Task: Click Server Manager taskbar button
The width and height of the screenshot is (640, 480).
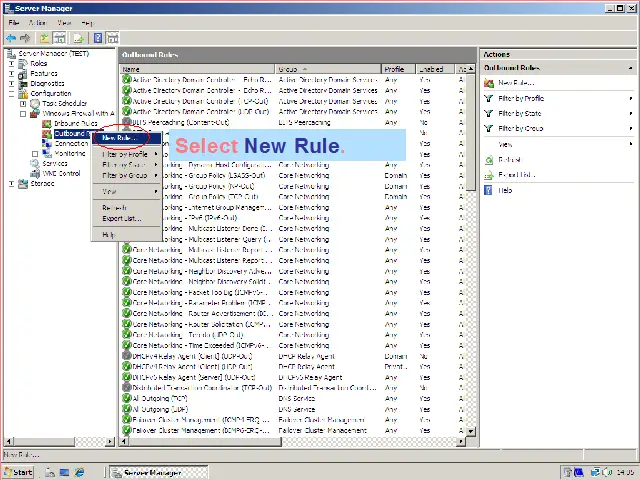Action: pos(159,472)
